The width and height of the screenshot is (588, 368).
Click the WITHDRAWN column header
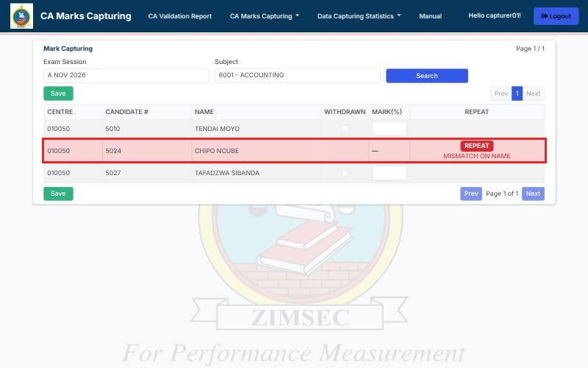pyautogui.click(x=345, y=112)
